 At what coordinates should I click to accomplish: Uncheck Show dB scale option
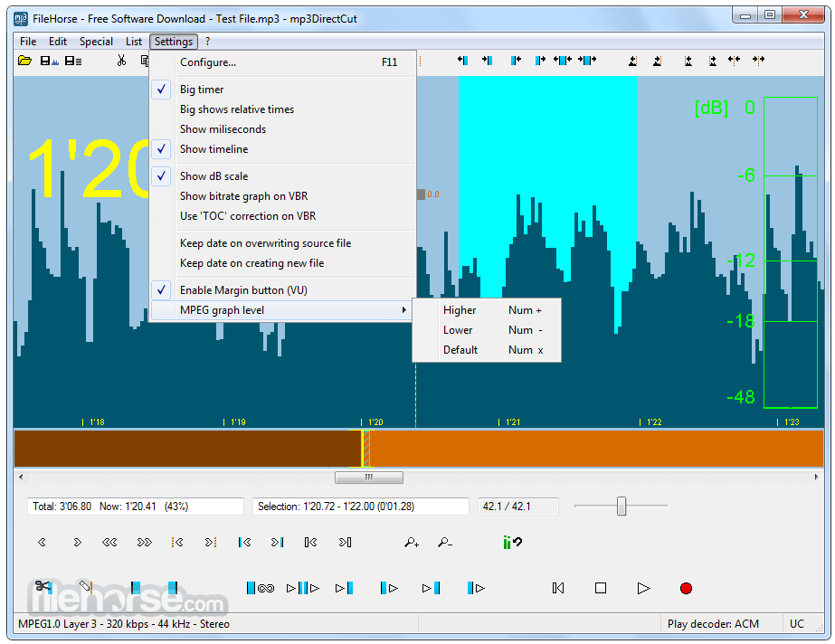pyautogui.click(x=283, y=176)
